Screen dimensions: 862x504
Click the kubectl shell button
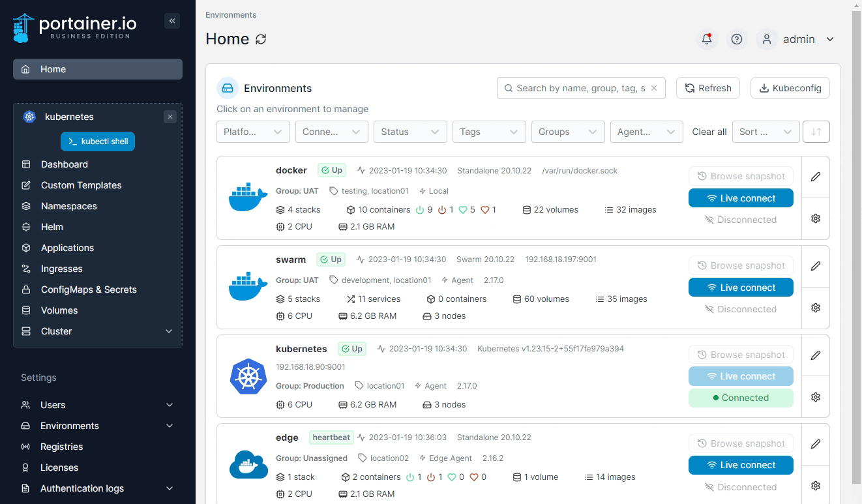pyautogui.click(x=98, y=141)
